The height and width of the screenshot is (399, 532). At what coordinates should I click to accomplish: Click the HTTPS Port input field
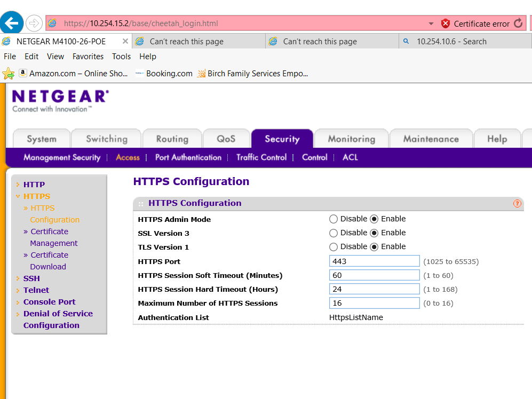[374, 261]
